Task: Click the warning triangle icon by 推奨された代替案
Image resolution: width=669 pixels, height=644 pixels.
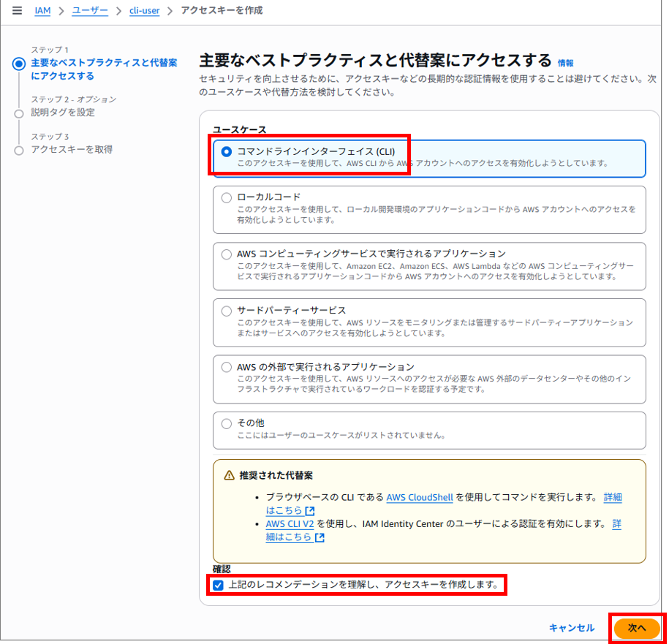Action: coord(229,475)
